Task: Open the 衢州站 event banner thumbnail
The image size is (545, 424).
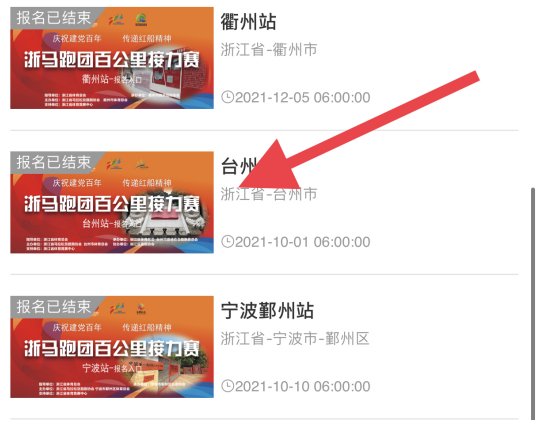Action: (x=112, y=58)
